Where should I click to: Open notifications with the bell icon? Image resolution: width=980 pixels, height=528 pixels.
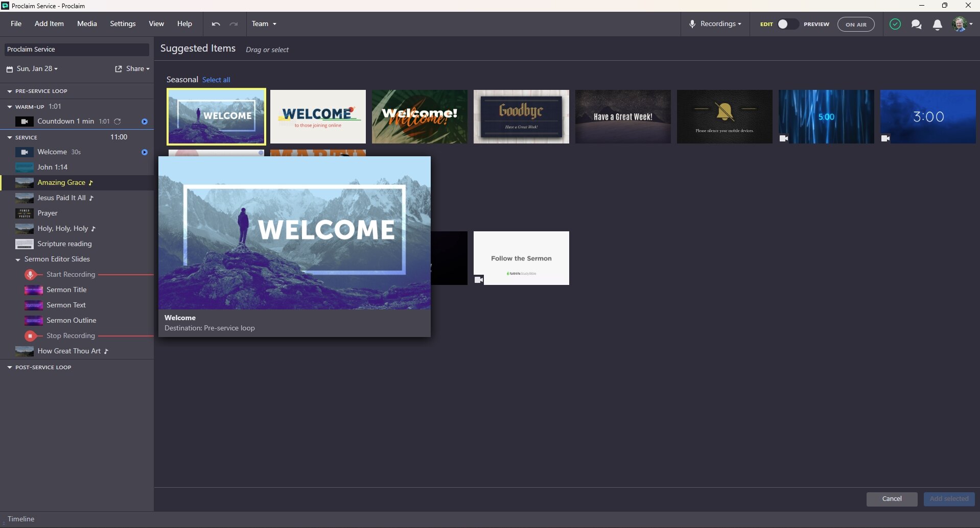938,24
